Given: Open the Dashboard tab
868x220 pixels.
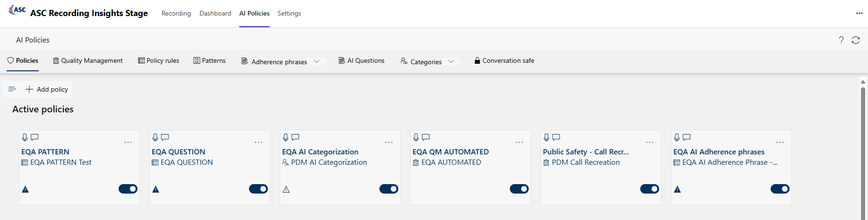Looking at the screenshot, I should 215,13.
